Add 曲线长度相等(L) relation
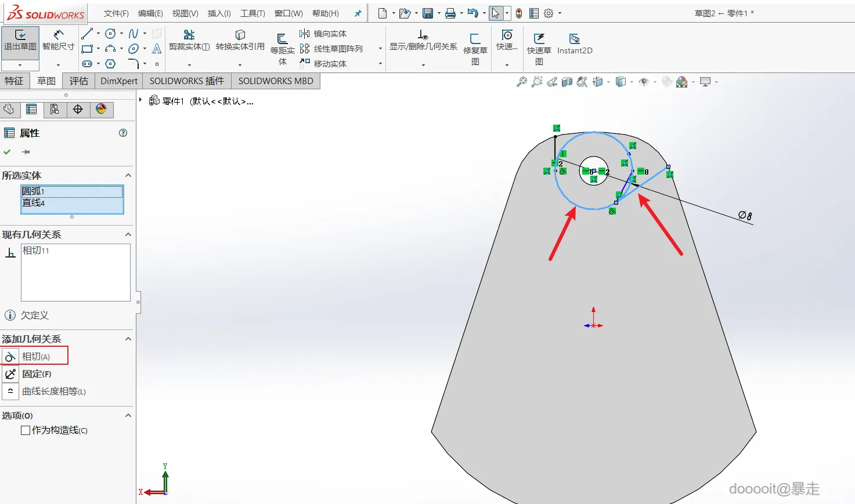The height and width of the screenshot is (504, 855). pyautogui.click(x=45, y=391)
